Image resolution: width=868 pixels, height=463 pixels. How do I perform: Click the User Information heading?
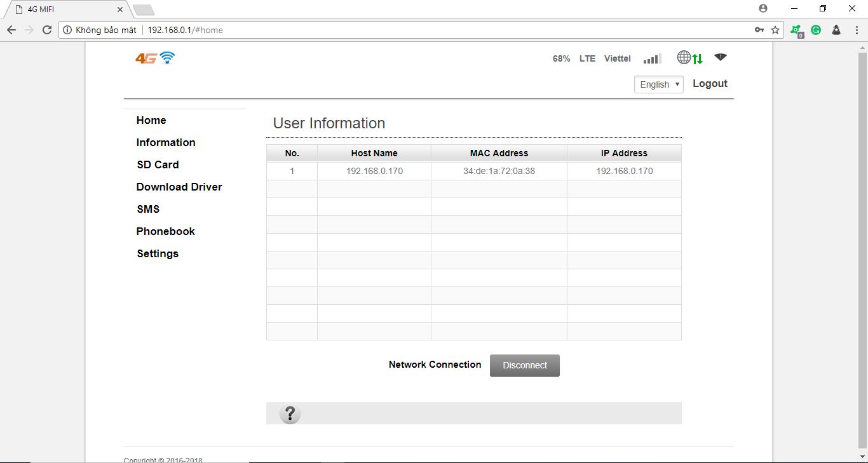coord(329,123)
